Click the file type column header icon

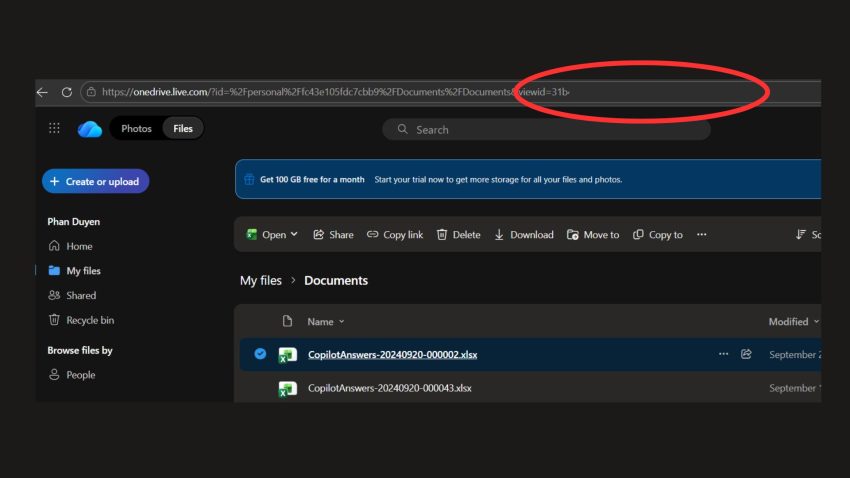287,321
